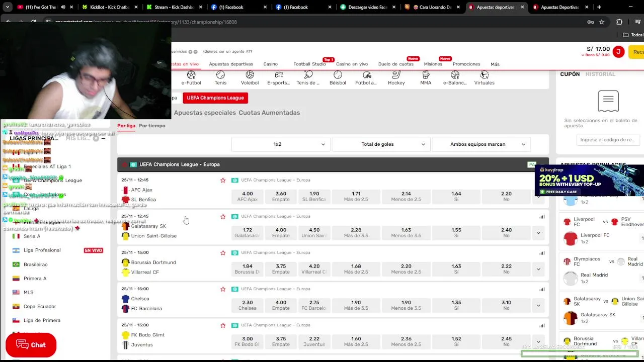Open Duelo de cuotas menu
This screenshot has height=362, width=644.
[395, 64]
